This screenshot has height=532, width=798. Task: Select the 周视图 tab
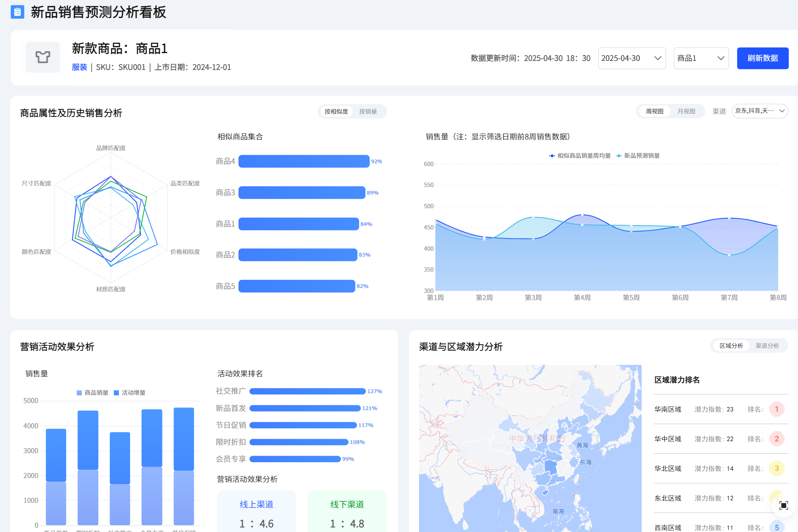pos(654,111)
